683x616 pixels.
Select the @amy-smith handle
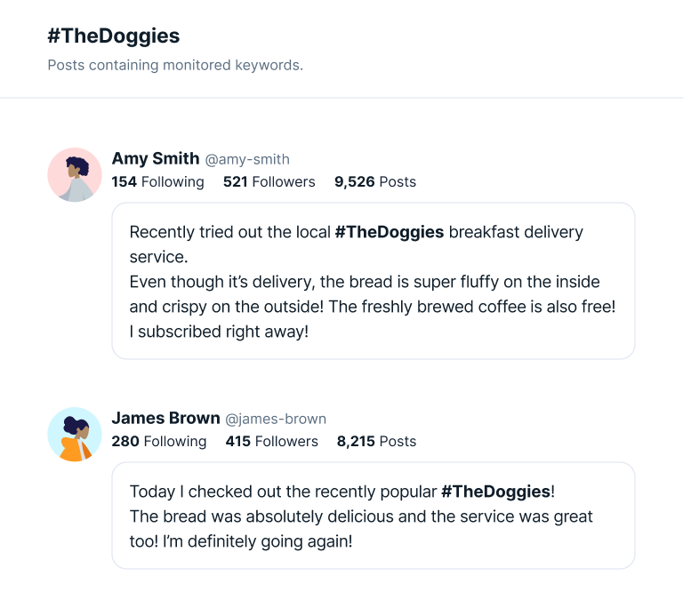(247, 160)
